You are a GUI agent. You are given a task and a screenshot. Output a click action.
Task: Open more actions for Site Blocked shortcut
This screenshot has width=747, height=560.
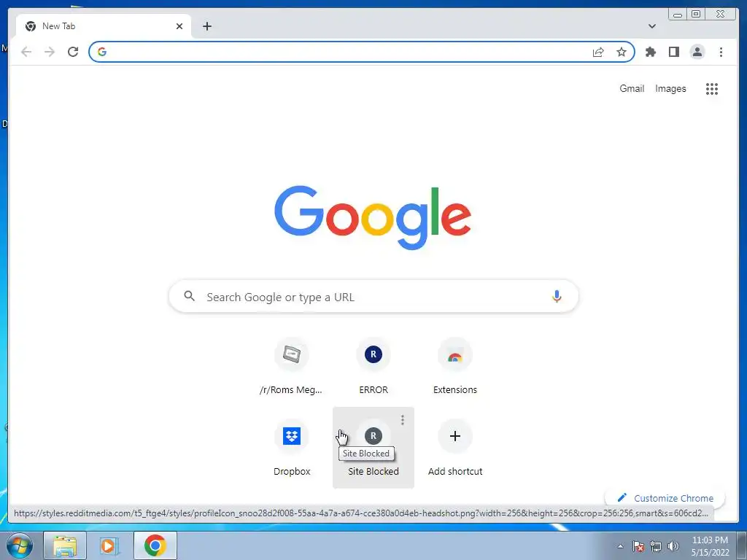click(403, 419)
